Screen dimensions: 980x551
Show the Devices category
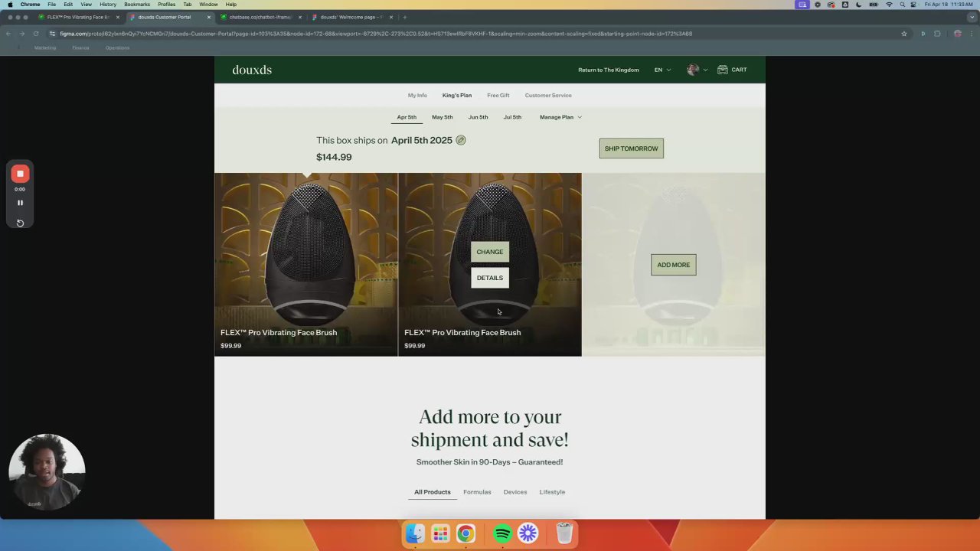[515, 492]
